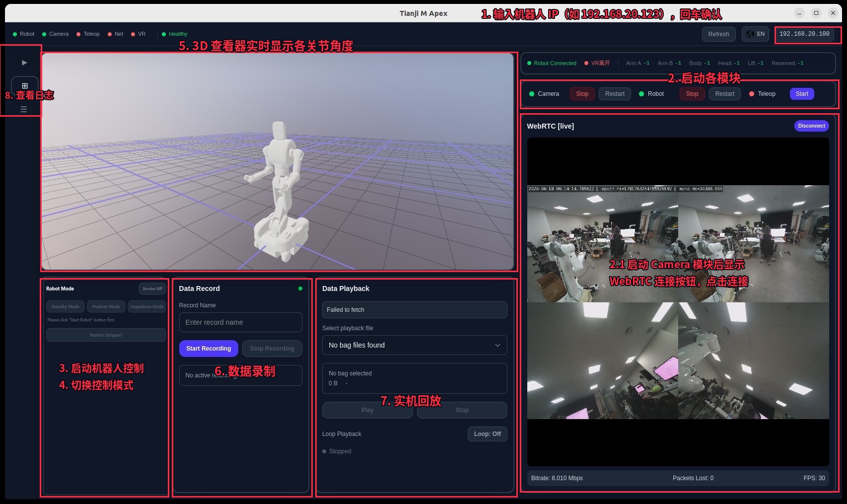Click the Packets Lost: 0 readout
The height and width of the screenshot is (504, 847).
coord(693,478)
